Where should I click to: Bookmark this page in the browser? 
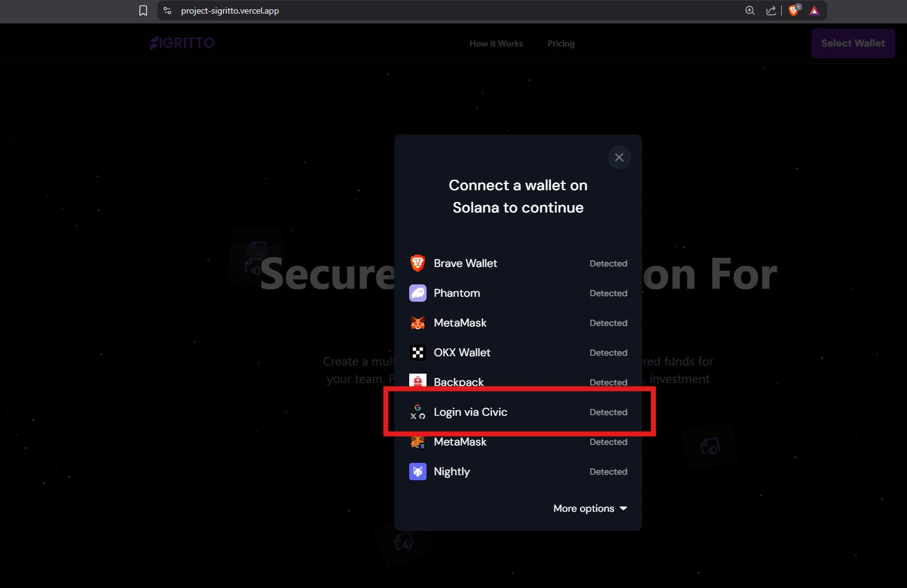coord(143,11)
